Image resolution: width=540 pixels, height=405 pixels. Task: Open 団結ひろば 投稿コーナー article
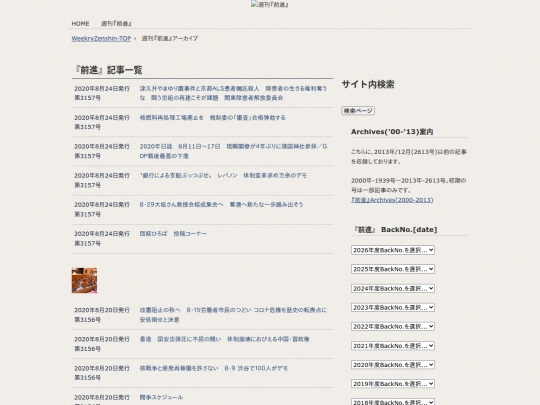coord(173,233)
